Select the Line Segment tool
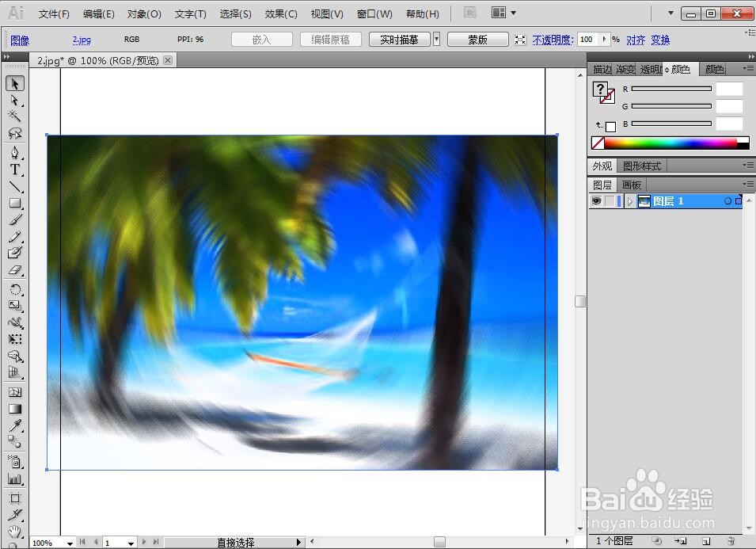756x549 pixels. 15,186
